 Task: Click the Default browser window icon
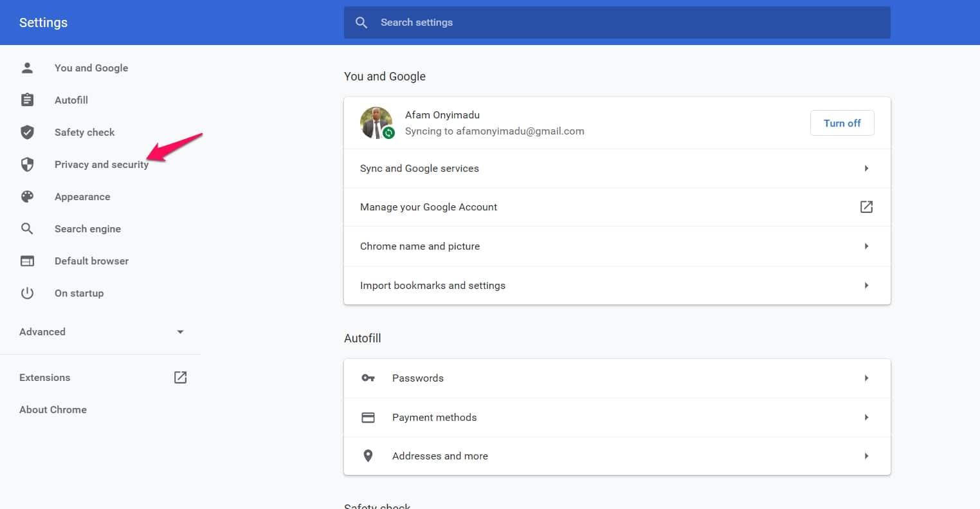(x=27, y=261)
